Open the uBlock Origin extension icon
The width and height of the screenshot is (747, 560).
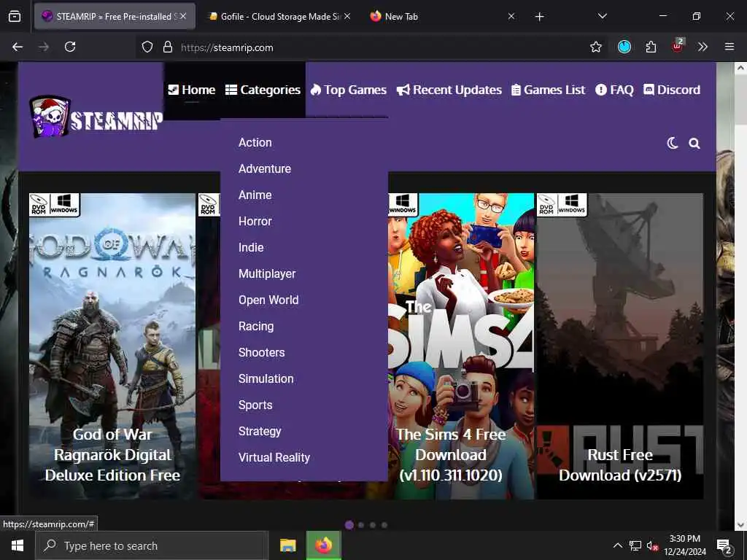click(x=678, y=46)
